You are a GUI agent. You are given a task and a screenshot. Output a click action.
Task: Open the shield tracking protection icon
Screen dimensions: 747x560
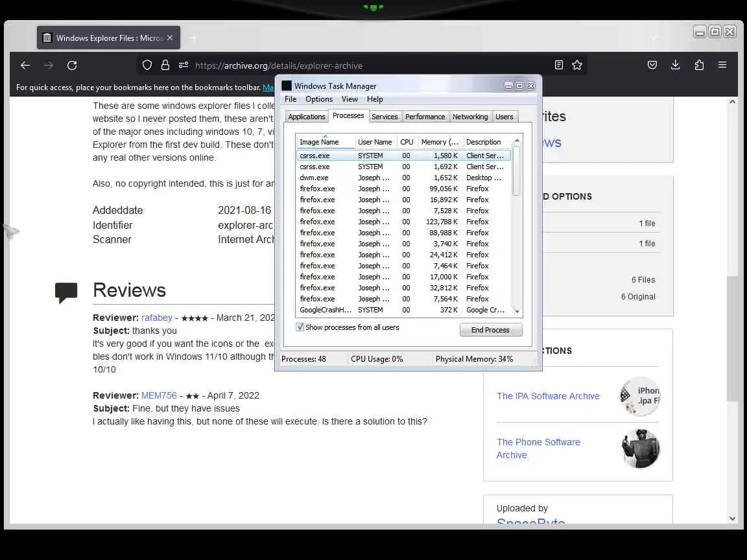(x=147, y=65)
